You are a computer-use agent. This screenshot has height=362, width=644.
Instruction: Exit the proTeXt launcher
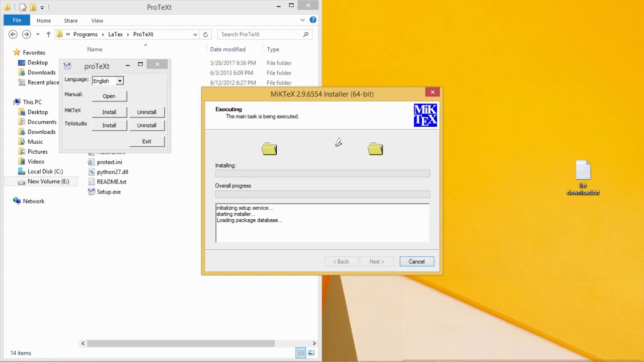[147, 141]
